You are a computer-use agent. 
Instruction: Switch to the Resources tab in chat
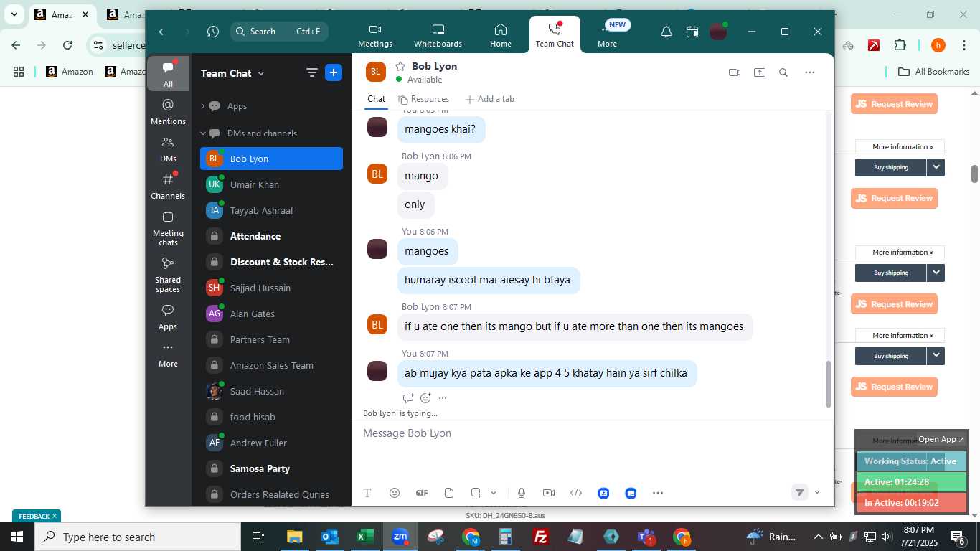[423, 99]
